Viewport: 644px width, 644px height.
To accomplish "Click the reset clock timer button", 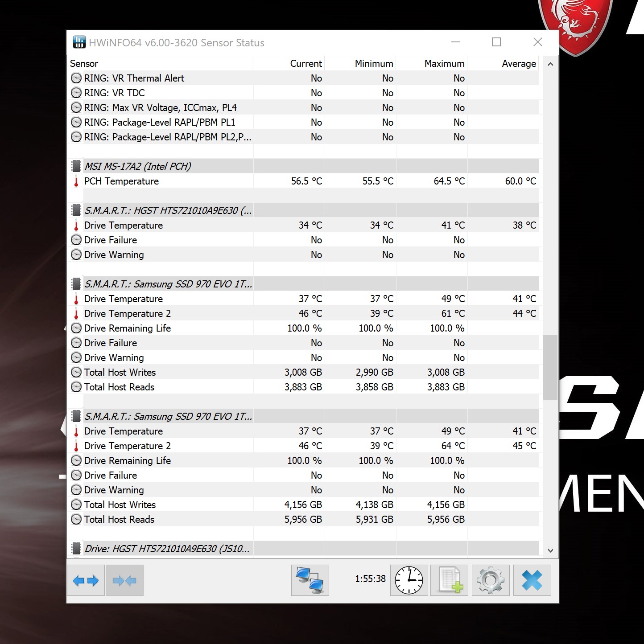I will point(409,580).
